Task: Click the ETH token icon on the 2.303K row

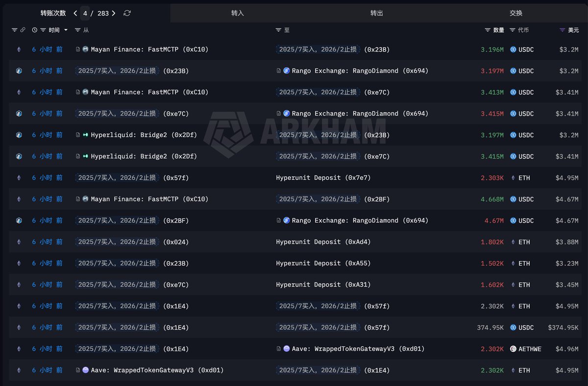Action: point(513,178)
